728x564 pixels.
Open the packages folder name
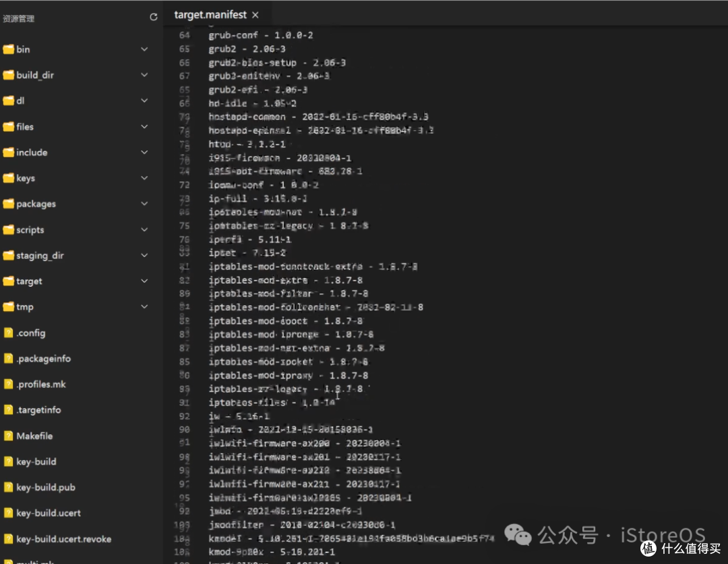point(36,204)
